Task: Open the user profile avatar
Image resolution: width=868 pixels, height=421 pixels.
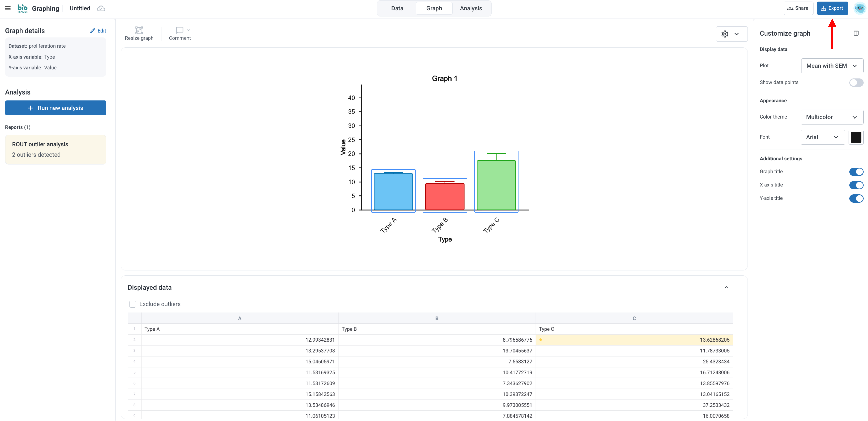Action: [860, 8]
